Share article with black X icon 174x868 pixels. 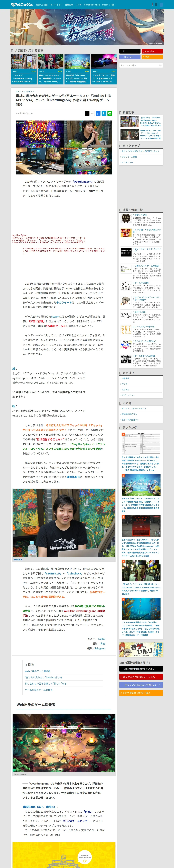point(87,114)
